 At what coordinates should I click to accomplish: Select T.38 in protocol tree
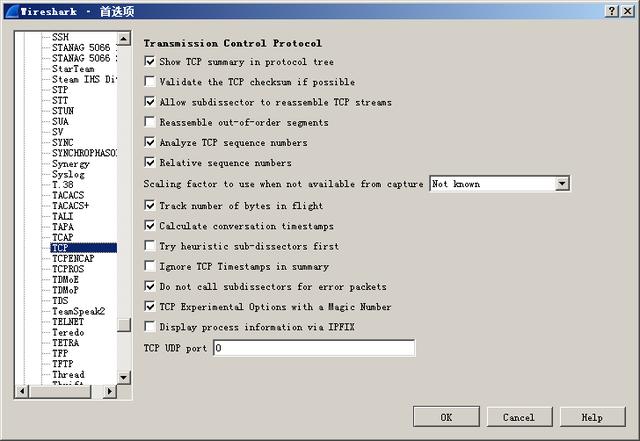click(62, 185)
